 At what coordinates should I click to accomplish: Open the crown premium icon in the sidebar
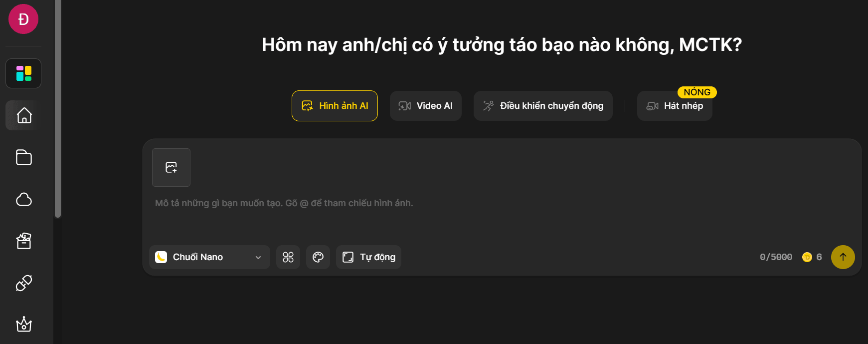tap(23, 325)
